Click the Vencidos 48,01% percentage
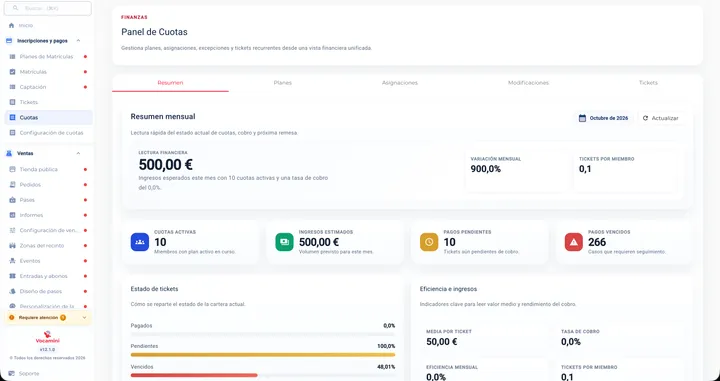Viewport: 720px width, 381px height. coord(387,367)
